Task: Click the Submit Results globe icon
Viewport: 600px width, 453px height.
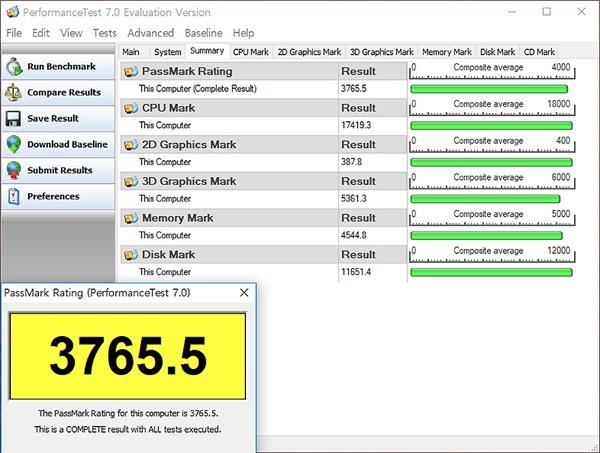Action: [x=14, y=170]
